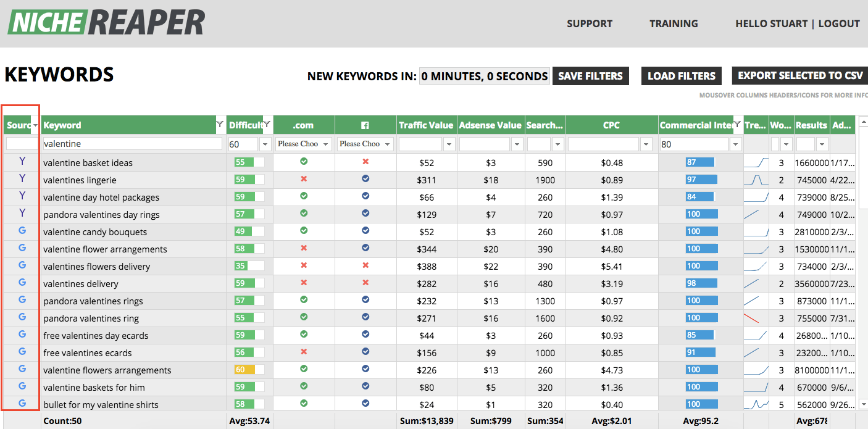Open the Search volume filter dropdown
Image resolution: width=868 pixels, height=429 pixels.
(557, 144)
